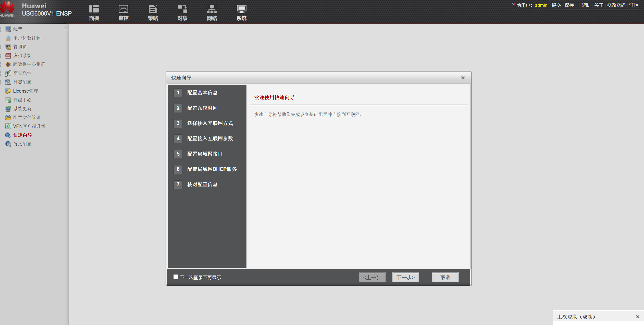This screenshot has width=644, height=325.
Task: Click the 配置文件管理 folder icon
Action: 8,118
